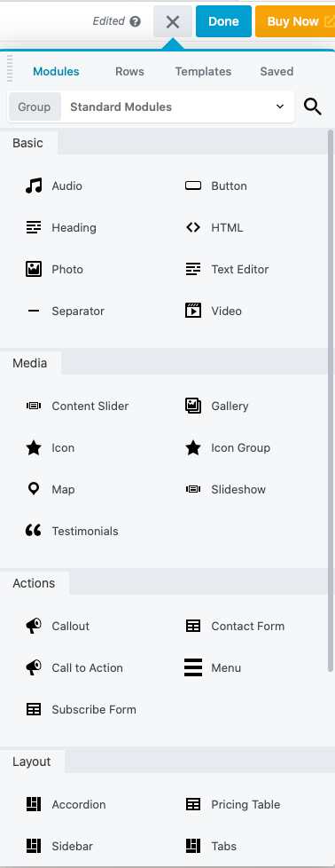Viewport: 335px width, 868px height.
Task: Choose the Testimonials quote marks icon
Action: (x=34, y=531)
